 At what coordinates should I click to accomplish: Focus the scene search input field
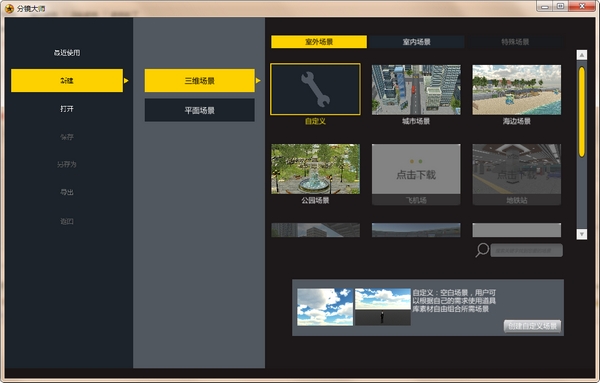pyautogui.click(x=527, y=251)
